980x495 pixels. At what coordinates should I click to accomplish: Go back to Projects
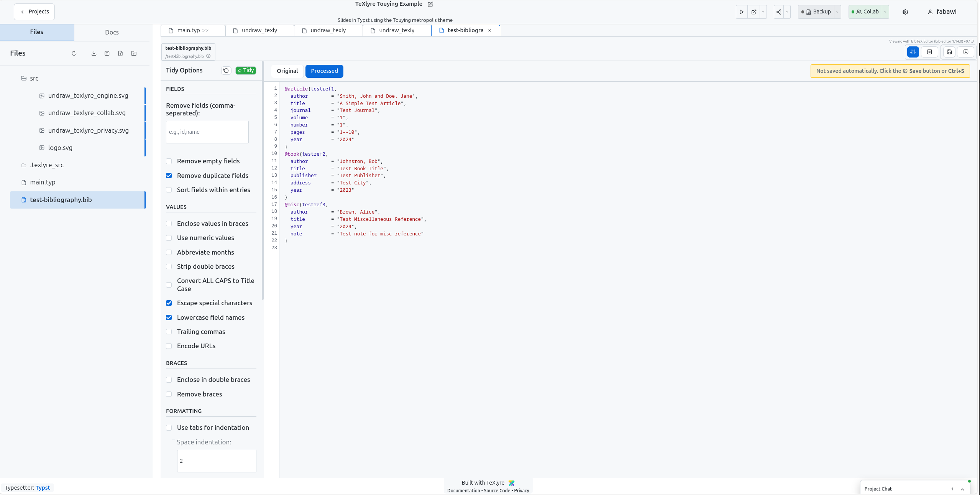[x=34, y=12]
